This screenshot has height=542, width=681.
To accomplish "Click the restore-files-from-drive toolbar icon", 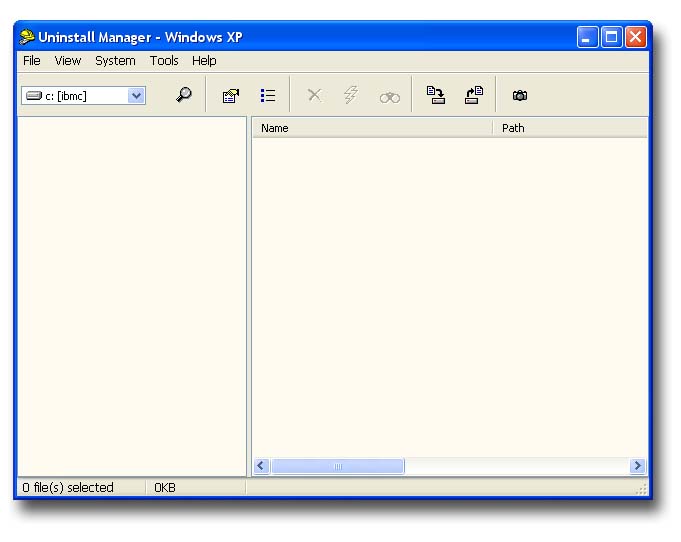I will [474, 95].
